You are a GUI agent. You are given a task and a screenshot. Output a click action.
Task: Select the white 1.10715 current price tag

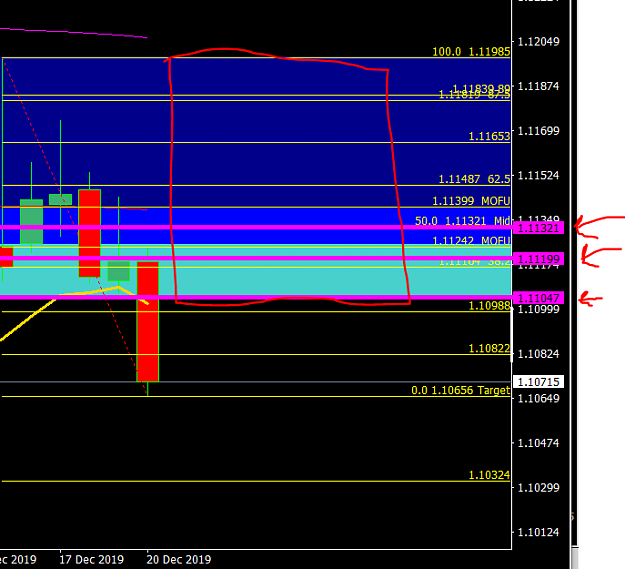point(539,382)
